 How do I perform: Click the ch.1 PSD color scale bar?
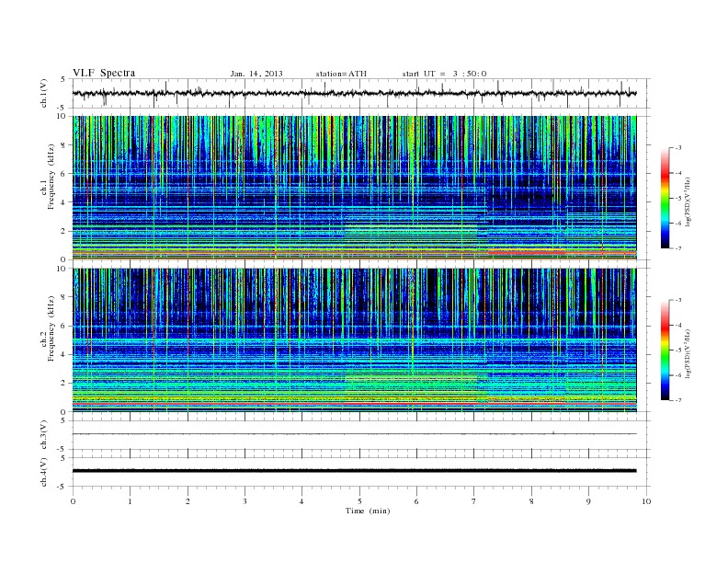(665, 199)
